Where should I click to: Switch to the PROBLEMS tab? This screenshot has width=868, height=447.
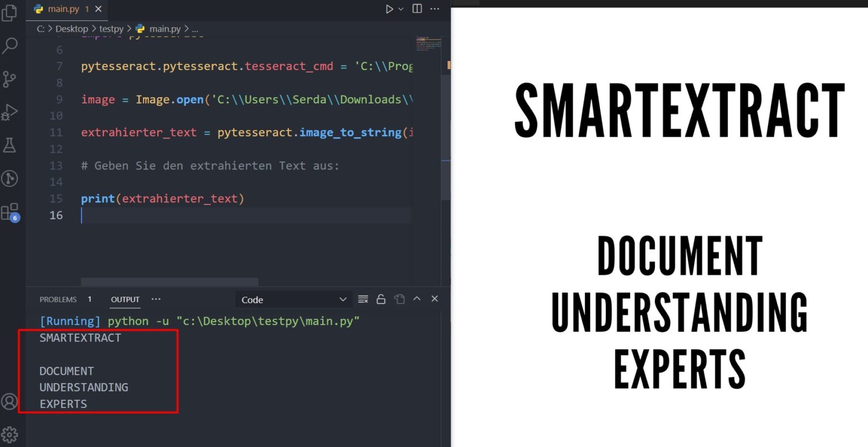coord(58,299)
